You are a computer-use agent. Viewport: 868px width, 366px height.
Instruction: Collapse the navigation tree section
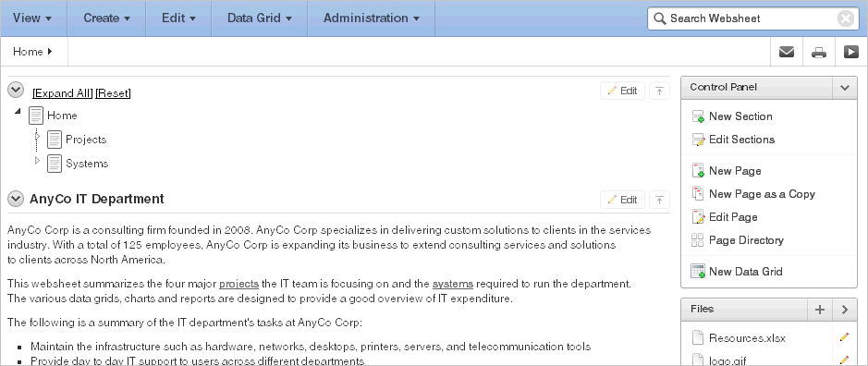16,89
